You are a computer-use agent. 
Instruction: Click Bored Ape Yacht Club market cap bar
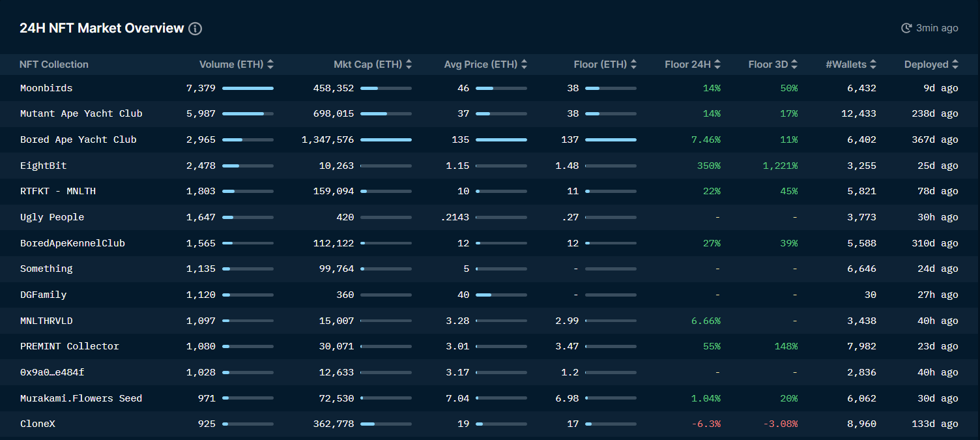[x=386, y=139]
